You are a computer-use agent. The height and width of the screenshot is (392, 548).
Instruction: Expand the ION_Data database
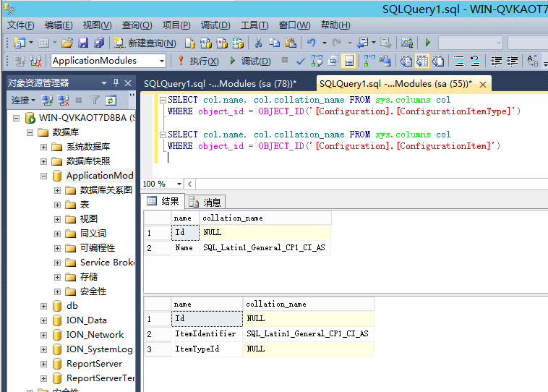(x=43, y=320)
